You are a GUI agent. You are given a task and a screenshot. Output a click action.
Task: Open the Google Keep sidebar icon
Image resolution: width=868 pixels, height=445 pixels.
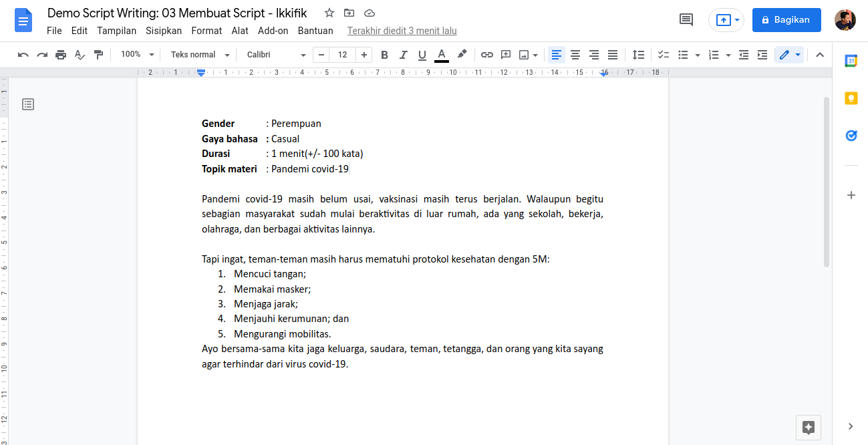(851, 98)
